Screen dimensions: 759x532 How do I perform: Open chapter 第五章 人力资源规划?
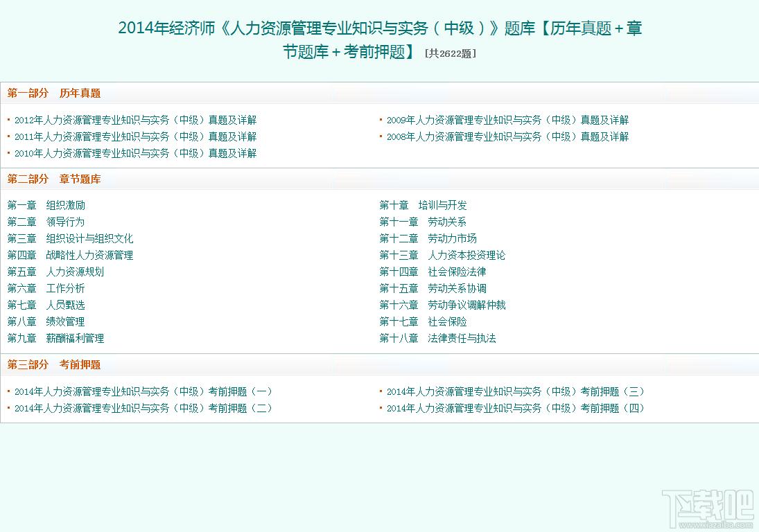[x=55, y=272]
